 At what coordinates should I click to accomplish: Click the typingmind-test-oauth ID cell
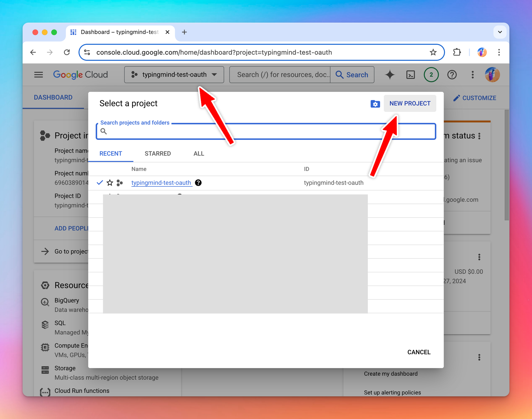tap(334, 183)
